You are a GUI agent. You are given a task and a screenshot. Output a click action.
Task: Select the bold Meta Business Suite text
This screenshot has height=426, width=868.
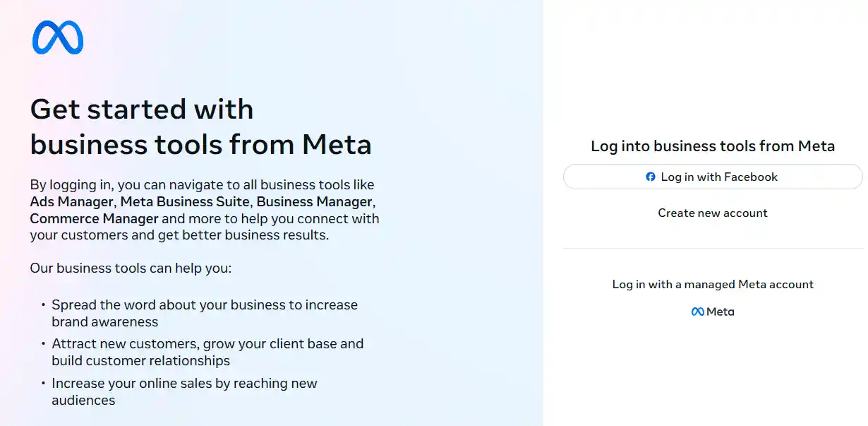pos(185,201)
